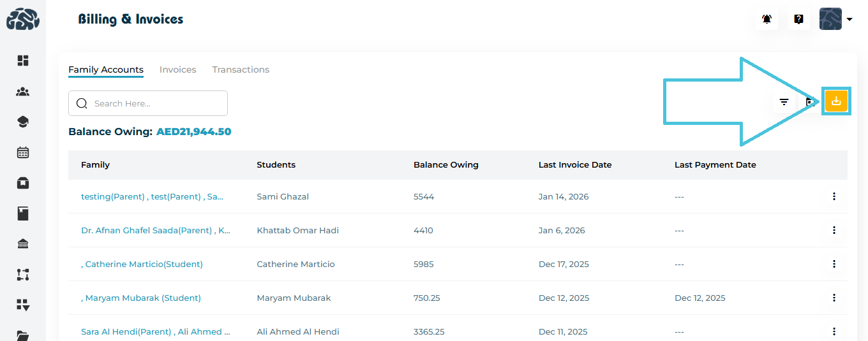Switch to the Invoices tab
The height and width of the screenshot is (341, 868).
pyautogui.click(x=177, y=69)
